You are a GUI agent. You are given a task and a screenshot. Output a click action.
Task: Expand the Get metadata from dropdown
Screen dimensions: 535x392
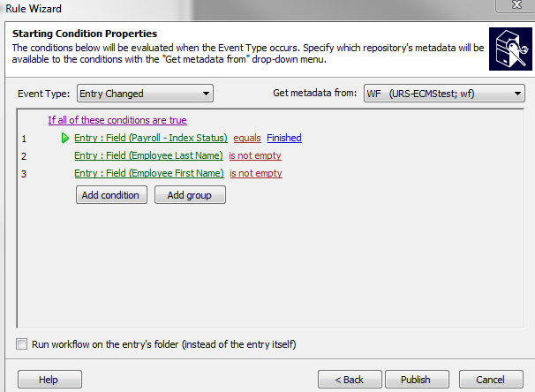444,94
